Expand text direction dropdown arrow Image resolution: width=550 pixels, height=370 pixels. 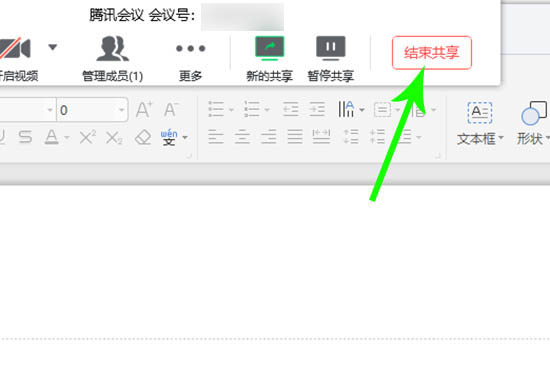pyautogui.click(x=362, y=110)
